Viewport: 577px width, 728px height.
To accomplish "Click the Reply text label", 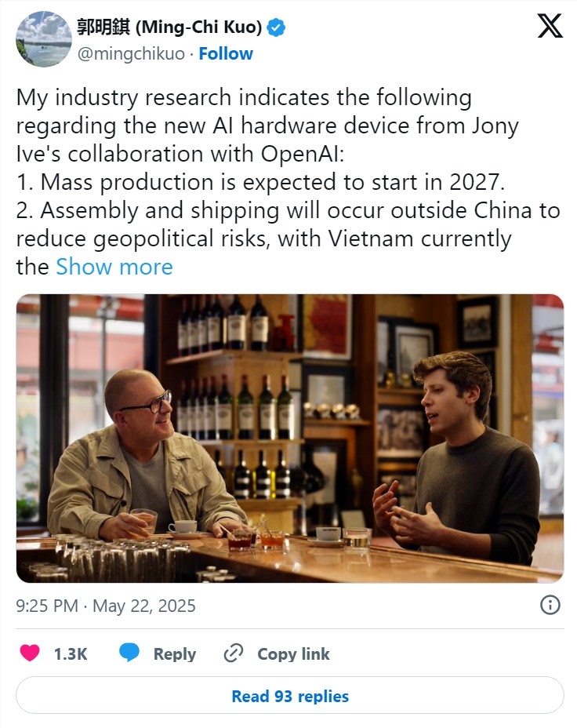I will [174, 653].
